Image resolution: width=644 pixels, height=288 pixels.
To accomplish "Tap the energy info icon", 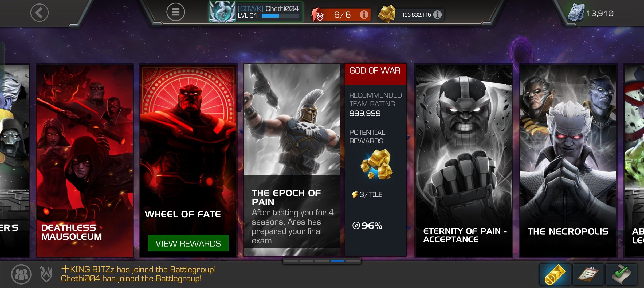I will pos(364,14).
